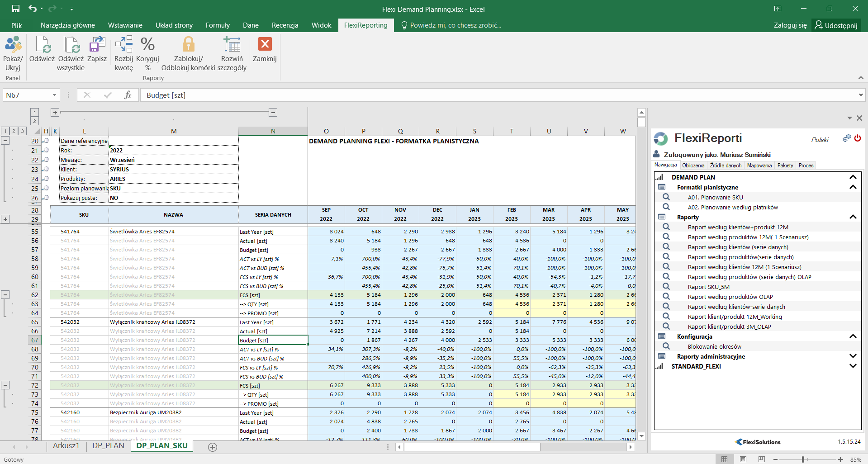
Task: Click the Pokaż/Ukryj panel icon
Action: [13, 45]
